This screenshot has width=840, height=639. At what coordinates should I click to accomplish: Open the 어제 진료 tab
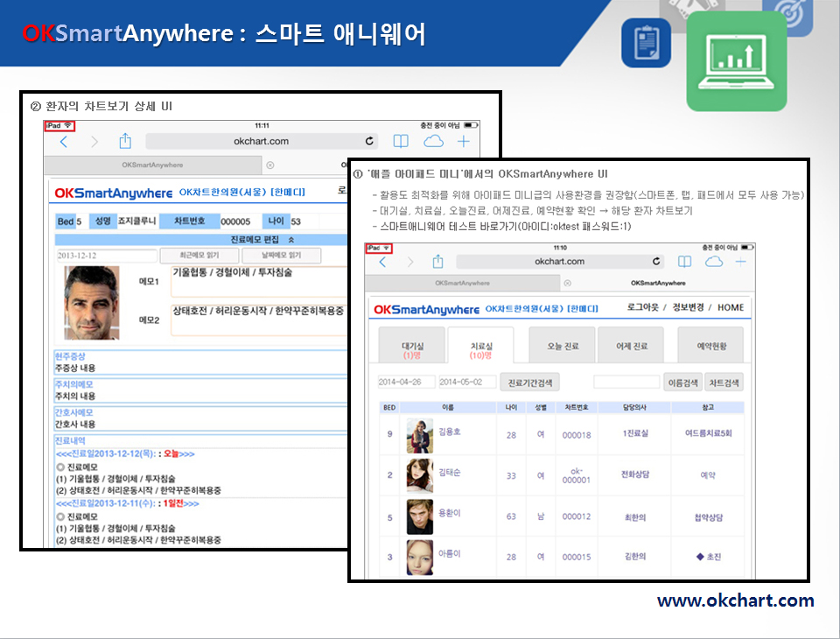click(x=631, y=345)
